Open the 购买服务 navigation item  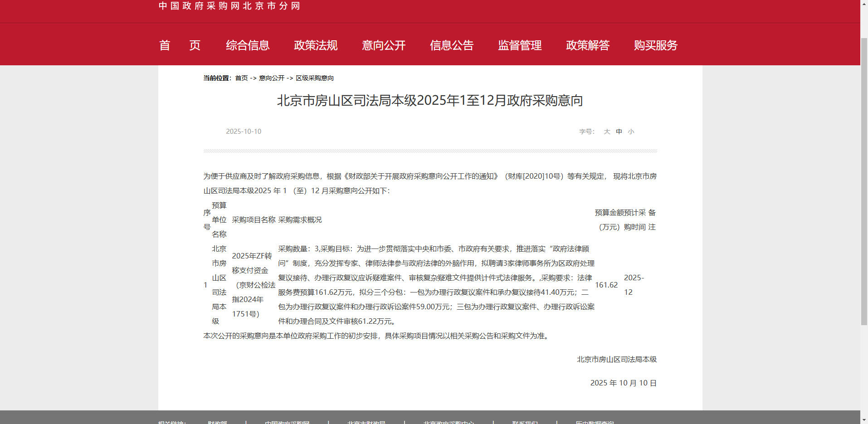click(x=656, y=45)
